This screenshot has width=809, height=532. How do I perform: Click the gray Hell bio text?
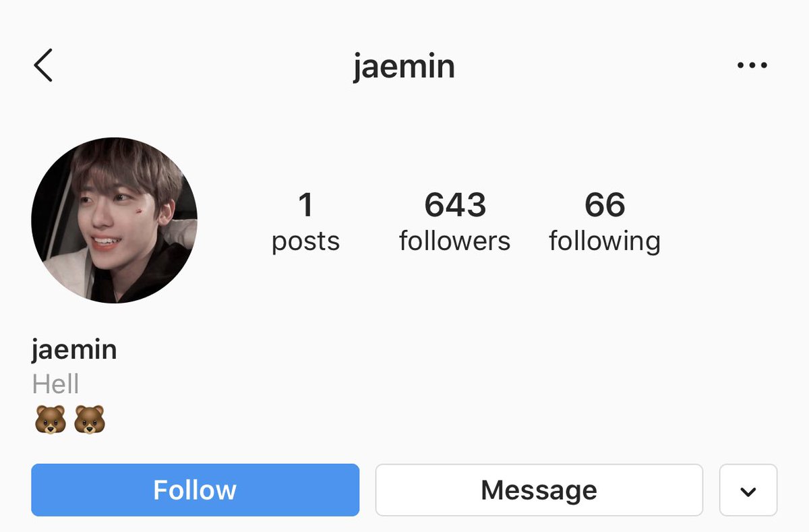(x=55, y=384)
